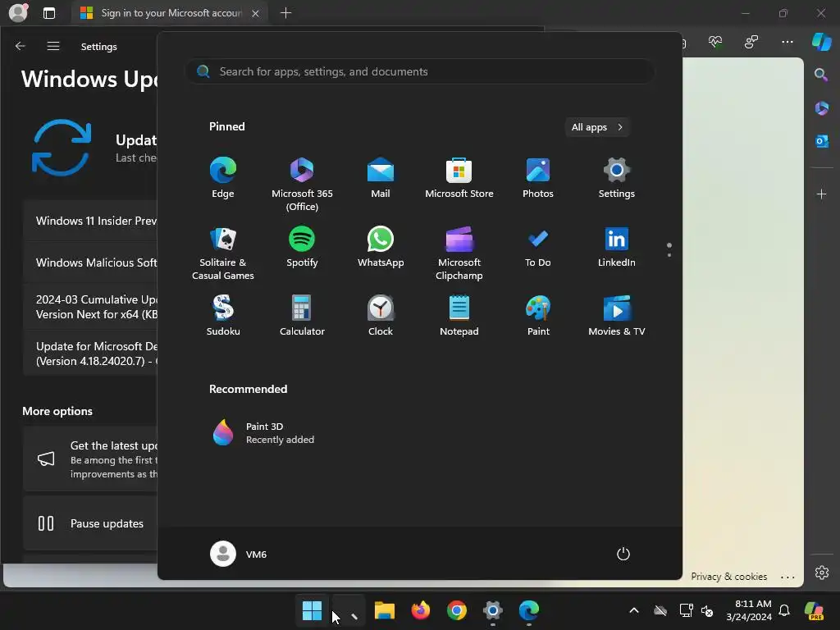Focus the Start menu search field
Viewport: 840px width, 630px height.
click(x=419, y=71)
